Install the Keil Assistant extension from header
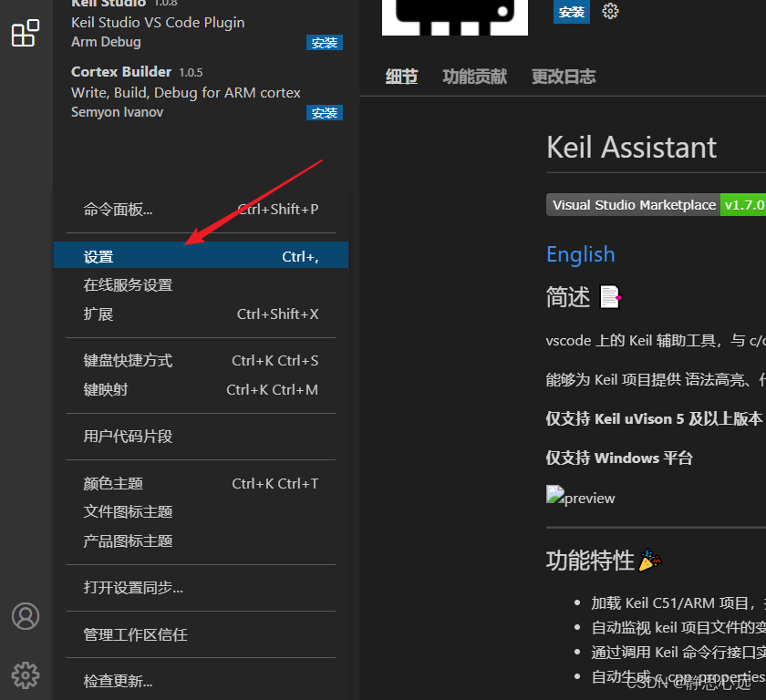 click(572, 12)
